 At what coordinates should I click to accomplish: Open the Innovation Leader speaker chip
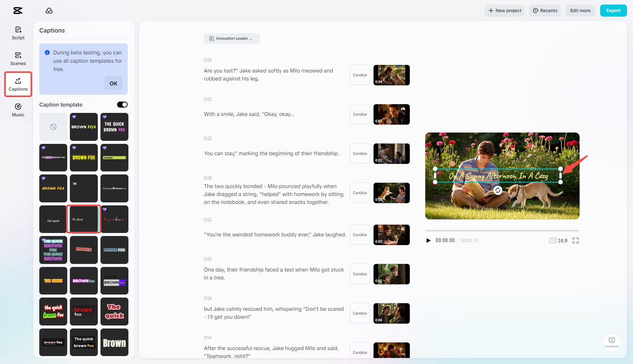point(232,38)
